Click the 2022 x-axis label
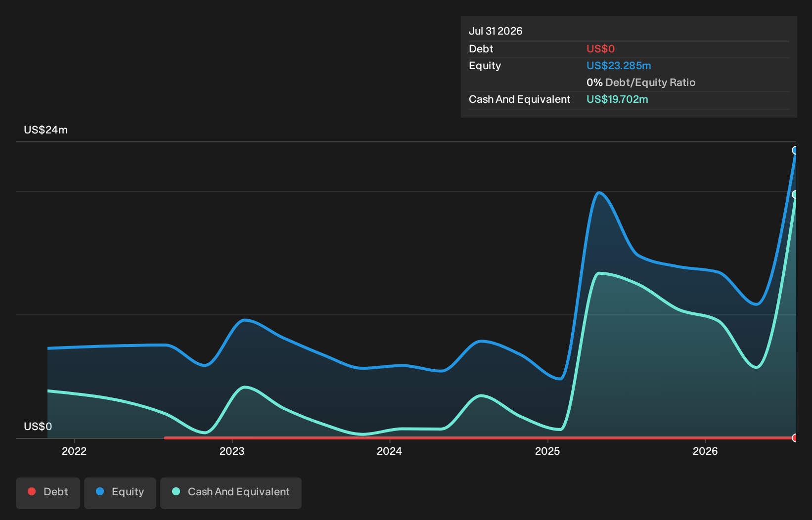This screenshot has width=812, height=520. 74,451
